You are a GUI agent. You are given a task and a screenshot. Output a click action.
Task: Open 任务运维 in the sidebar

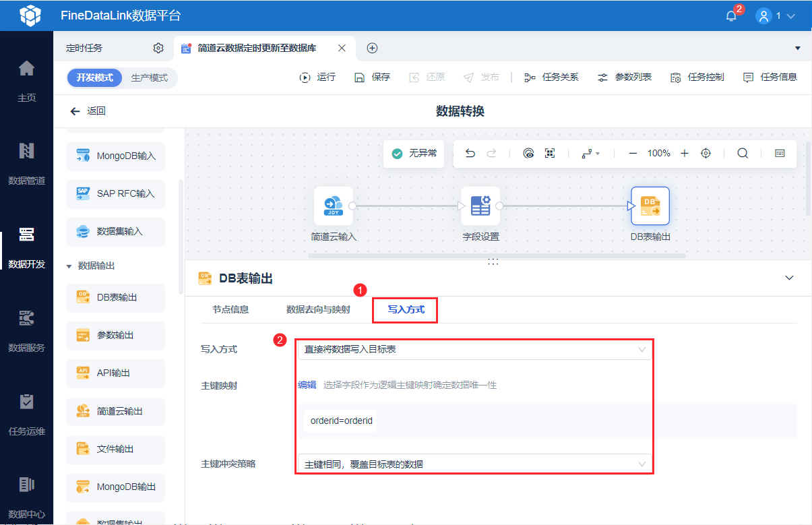pyautogui.click(x=26, y=414)
